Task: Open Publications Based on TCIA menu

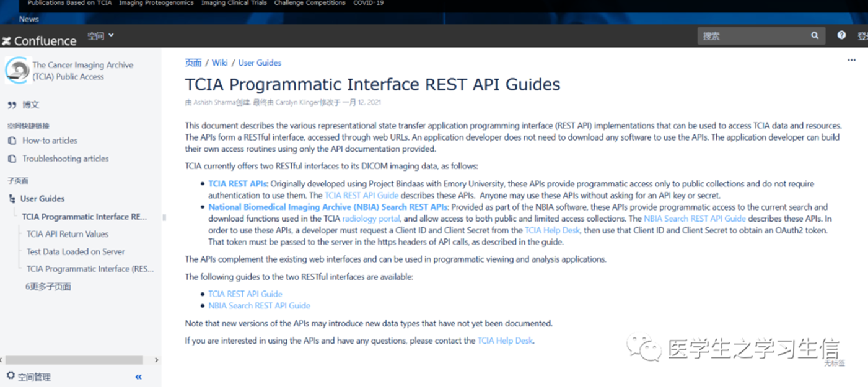Action: [x=69, y=3]
